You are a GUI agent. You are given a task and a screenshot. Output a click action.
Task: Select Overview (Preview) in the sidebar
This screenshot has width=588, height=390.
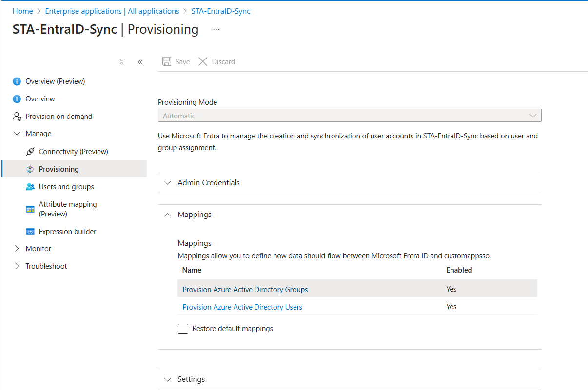tap(55, 81)
